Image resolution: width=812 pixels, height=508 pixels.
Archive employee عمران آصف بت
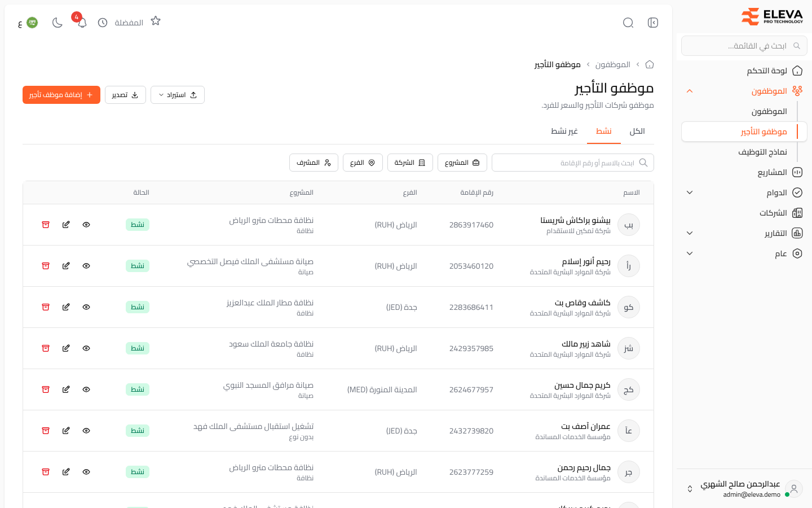[x=46, y=431]
